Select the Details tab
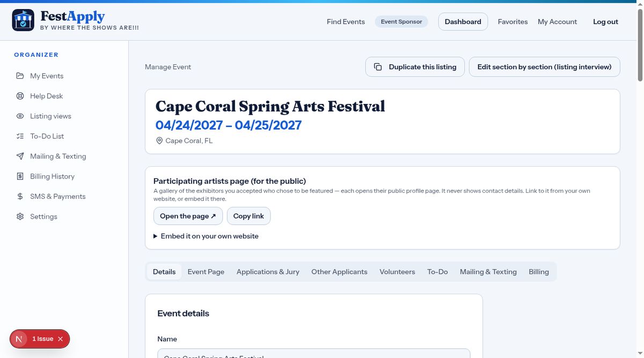The height and width of the screenshot is (358, 644). pyautogui.click(x=164, y=272)
